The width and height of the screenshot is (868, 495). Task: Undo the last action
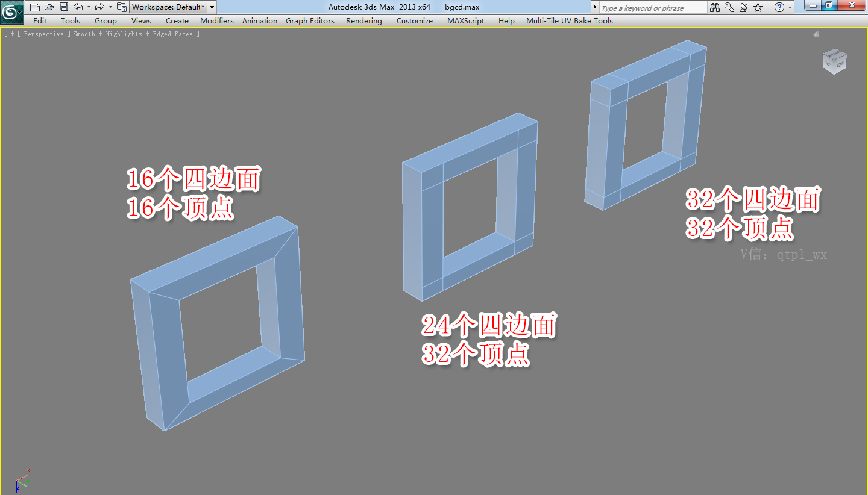78,7
